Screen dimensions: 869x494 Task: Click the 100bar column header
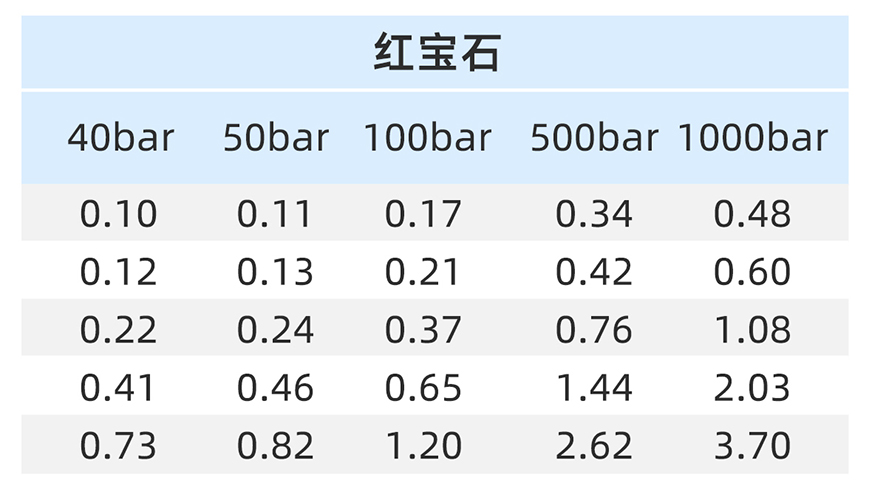[427, 138]
